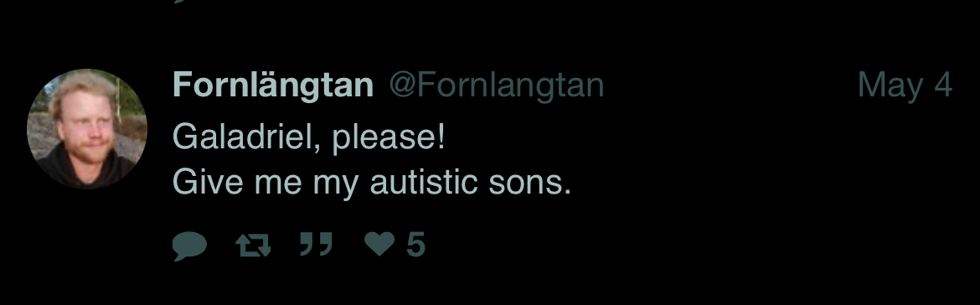Open the tweet's May 4 timestamp

coord(905,86)
